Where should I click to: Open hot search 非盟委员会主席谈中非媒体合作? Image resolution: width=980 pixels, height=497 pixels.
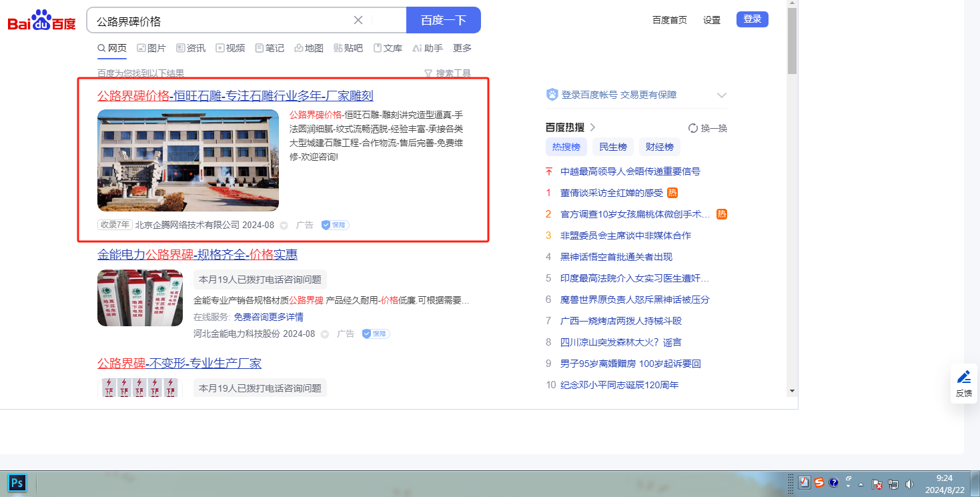coord(626,235)
